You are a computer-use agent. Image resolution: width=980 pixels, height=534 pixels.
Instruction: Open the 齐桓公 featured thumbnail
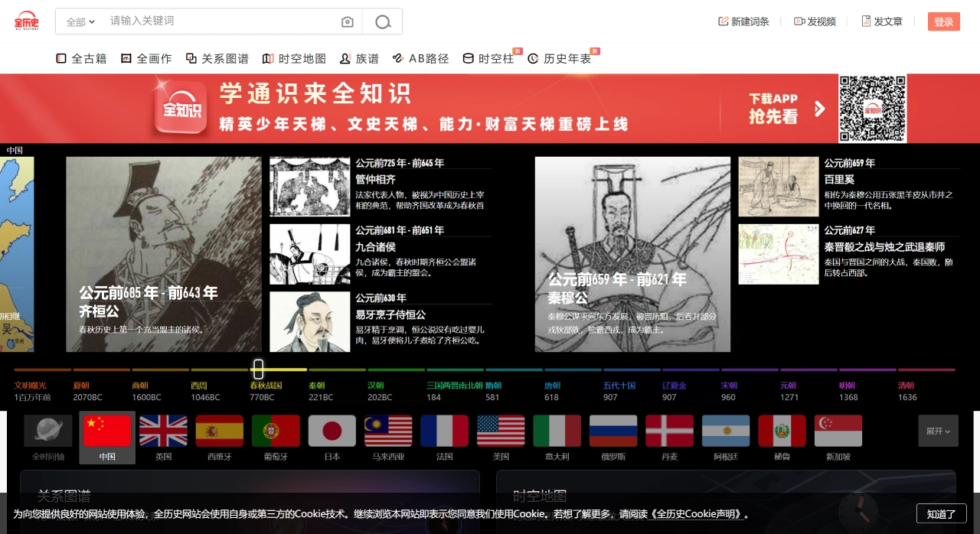tap(164, 255)
